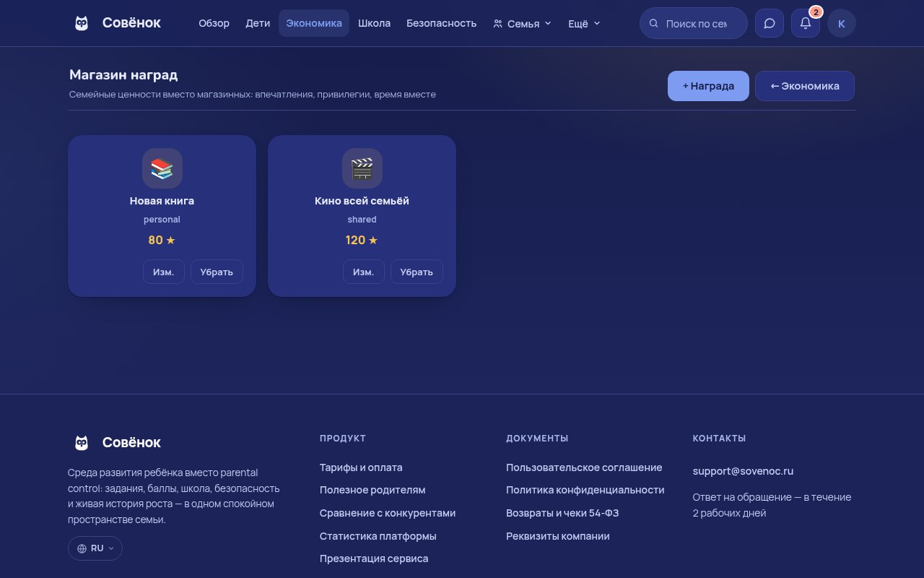The height and width of the screenshot is (578, 924).
Task: Click the footer Совёнок owl logo
Action: pyautogui.click(x=82, y=442)
